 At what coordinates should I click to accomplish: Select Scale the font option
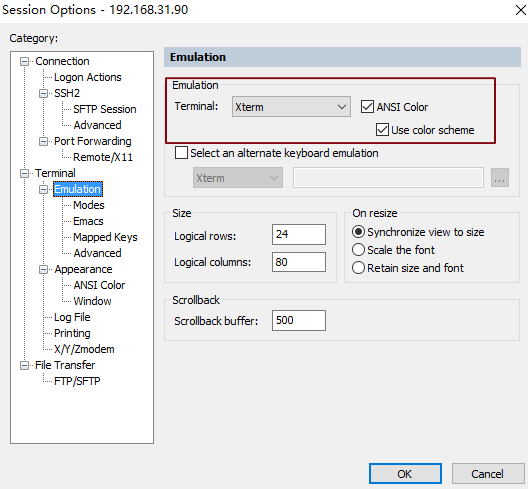[358, 250]
